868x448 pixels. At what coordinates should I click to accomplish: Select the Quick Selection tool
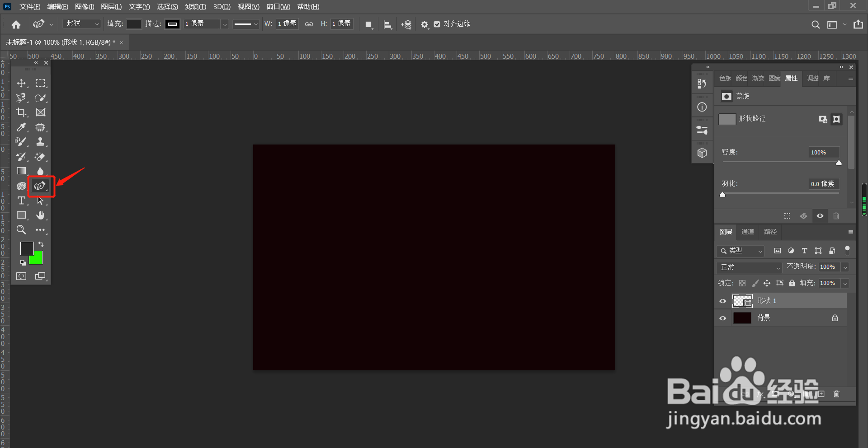(41, 98)
